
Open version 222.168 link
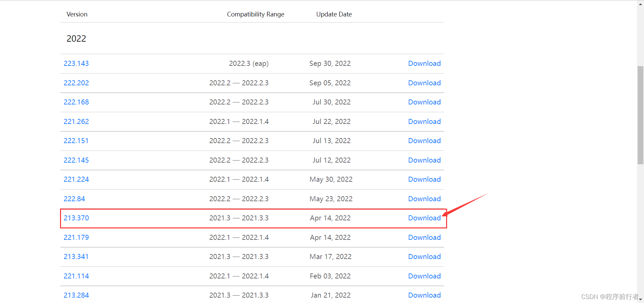(x=76, y=102)
